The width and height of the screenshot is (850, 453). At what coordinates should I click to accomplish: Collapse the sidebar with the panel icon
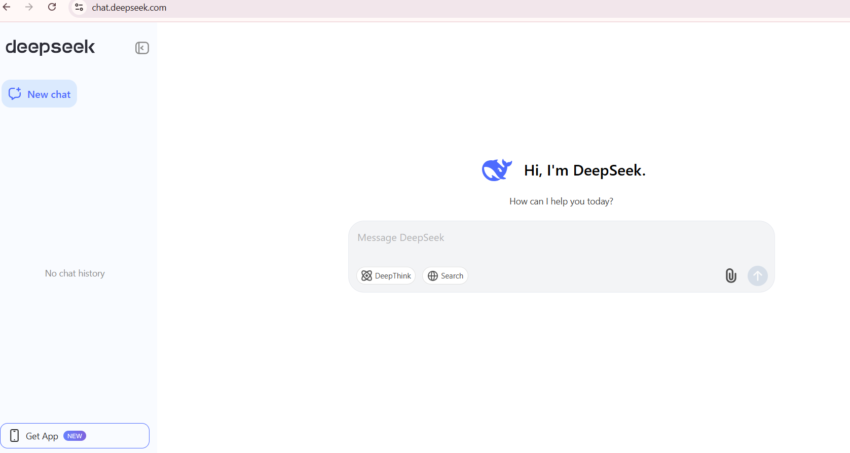pyautogui.click(x=142, y=48)
